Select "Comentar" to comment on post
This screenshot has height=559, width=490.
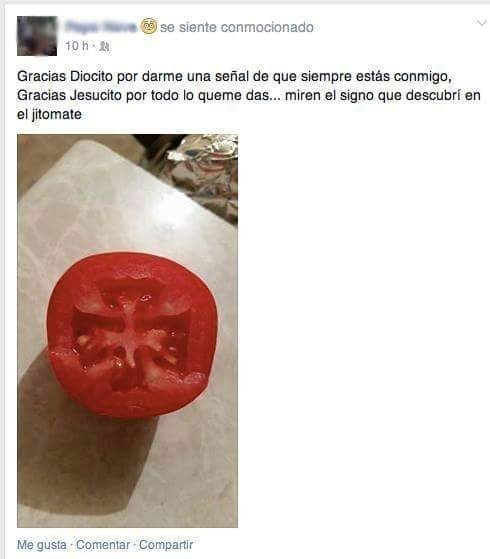coord(103,545)
